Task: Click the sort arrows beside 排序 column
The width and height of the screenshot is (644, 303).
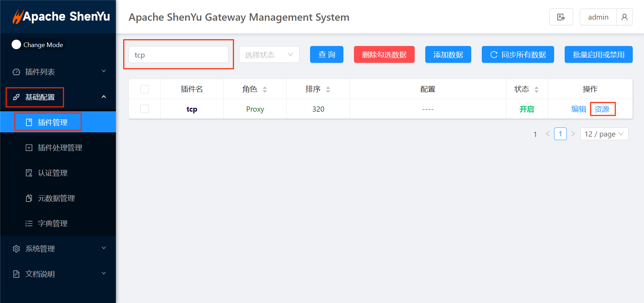Action: click(x=328, y=90)
